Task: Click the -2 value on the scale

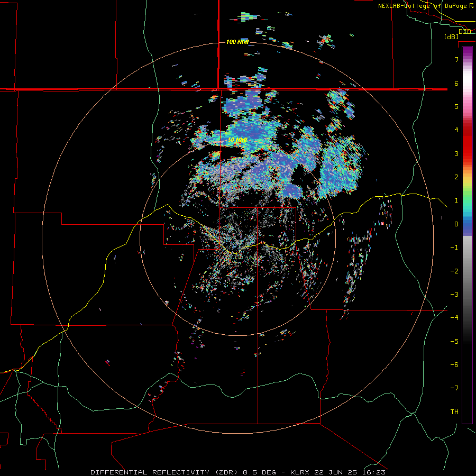Action: 454,271
